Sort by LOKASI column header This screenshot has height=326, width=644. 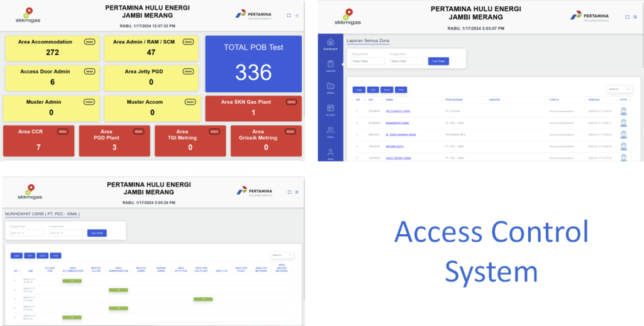coord(554,100)
